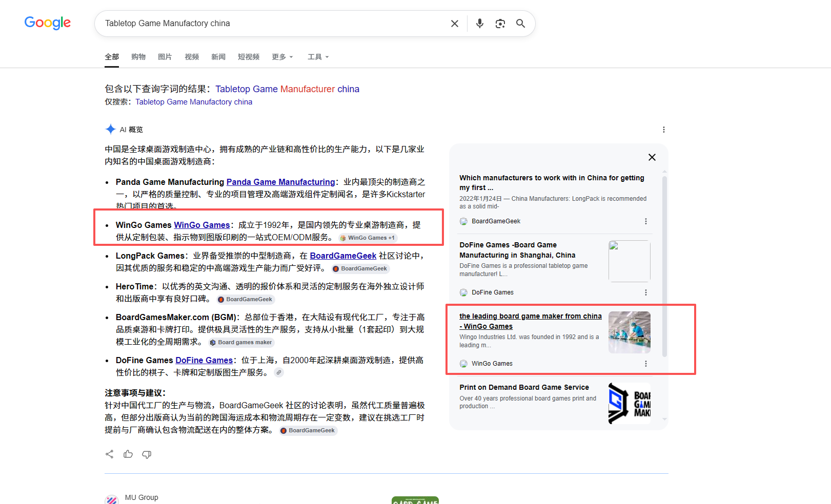This screenshot has height=504, width=831.
Task: Click DoFine Games broken image thumbnail
Action: click(x=630, y=261)
